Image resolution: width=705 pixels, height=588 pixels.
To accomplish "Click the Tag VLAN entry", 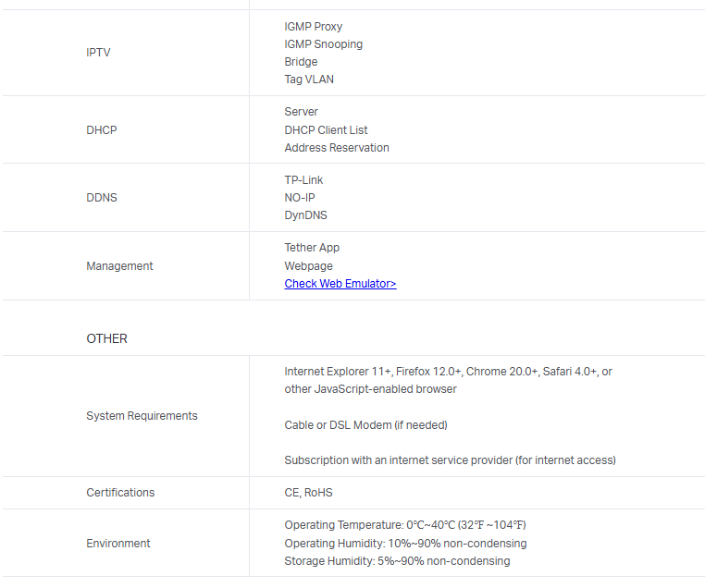I will tap(309, 80).
